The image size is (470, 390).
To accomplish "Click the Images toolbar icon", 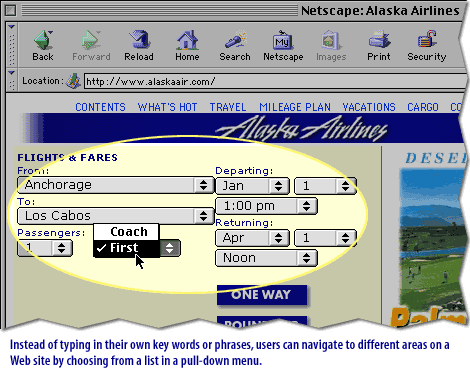I will click(x=331, y=45).
